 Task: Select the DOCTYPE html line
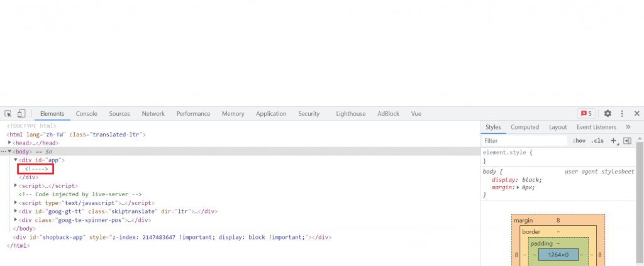(31, 126)
